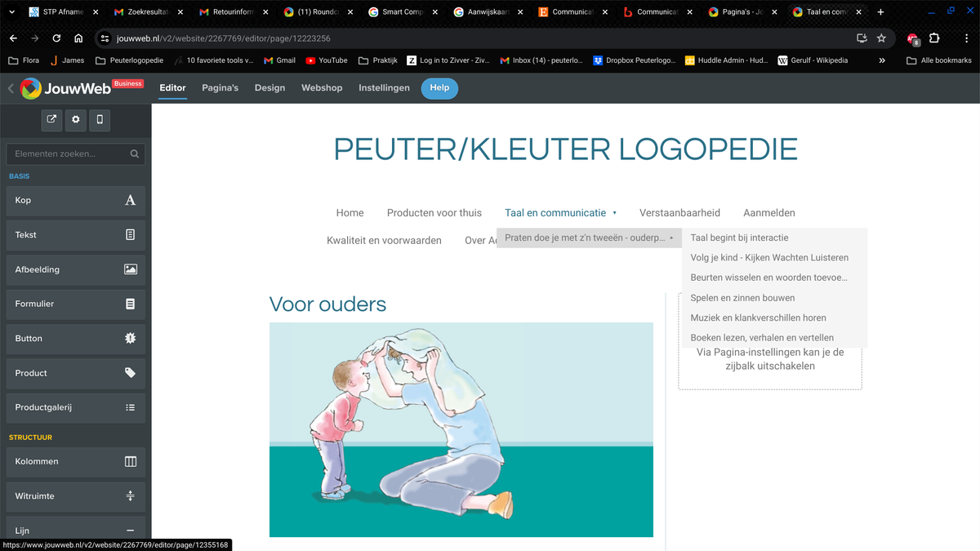Open the Praktijk bookmarks folder

coord(377,60)
